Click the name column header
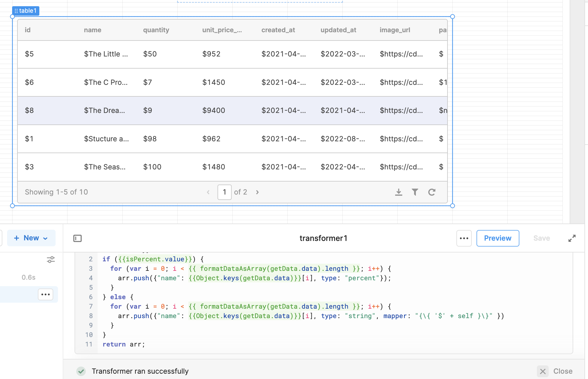This screenshot has height=379, width=588. 93,30
